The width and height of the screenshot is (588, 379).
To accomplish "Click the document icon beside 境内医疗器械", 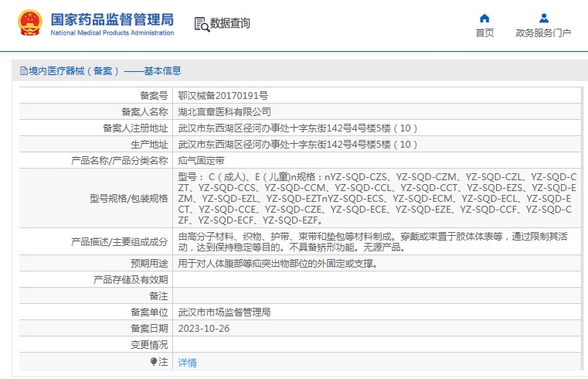I will [x=24, y=71].
